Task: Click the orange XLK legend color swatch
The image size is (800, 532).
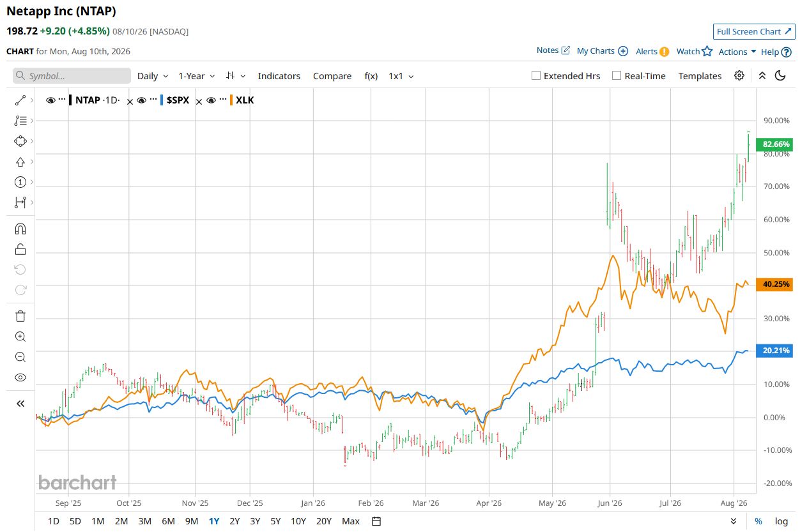Action: [x=231, y=100]
